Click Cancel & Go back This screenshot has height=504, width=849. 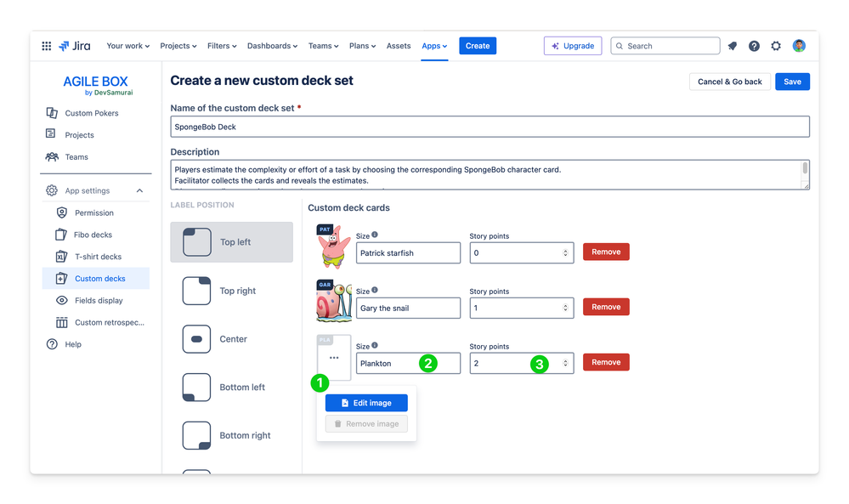click(729, 82)
